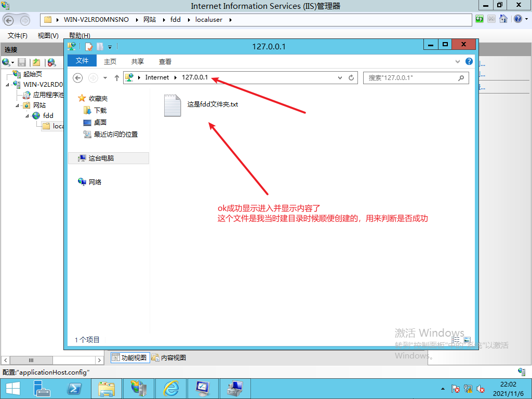Open Internet Explorer from the taskbar

click(171, 389)
